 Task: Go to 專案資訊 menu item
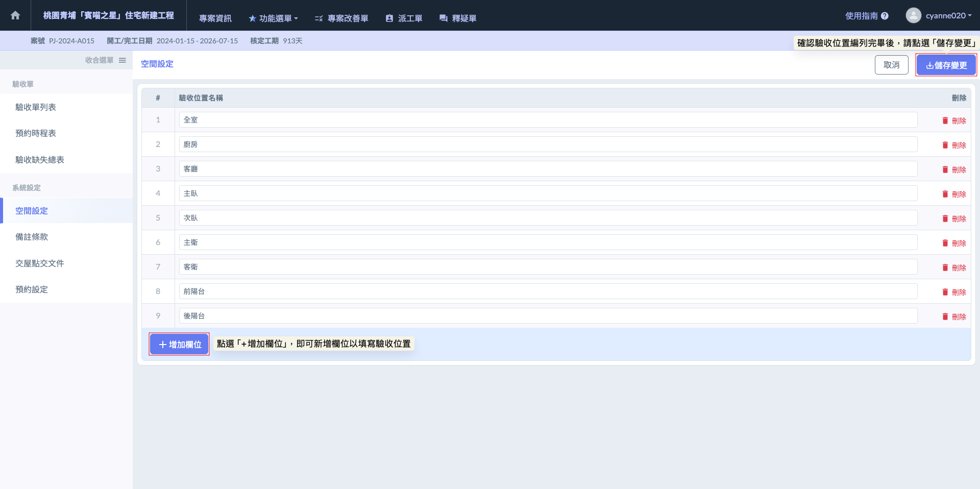click(x=215, y=18)
